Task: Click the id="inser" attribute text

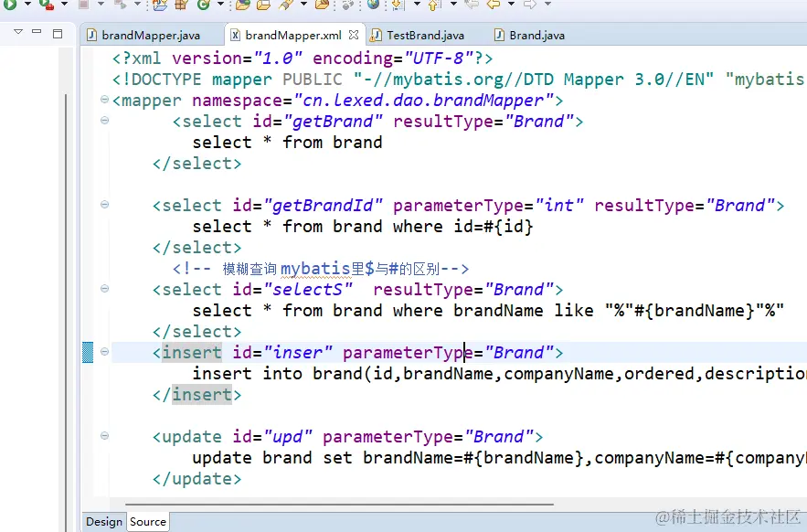Action: pos(282,353)
